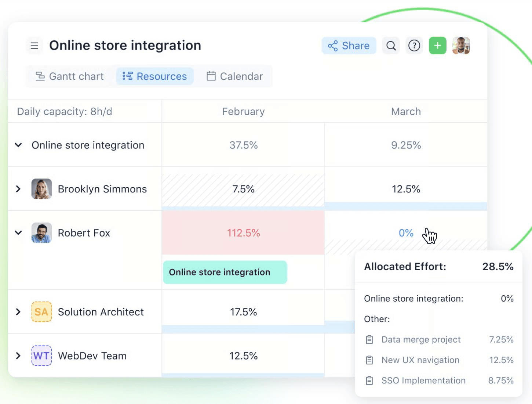The width and height of the screenshot is (532, 404).
Task: Click Brooklyn Simmons' profile photo
Action: pyautogui.click(x=41, y=189)
